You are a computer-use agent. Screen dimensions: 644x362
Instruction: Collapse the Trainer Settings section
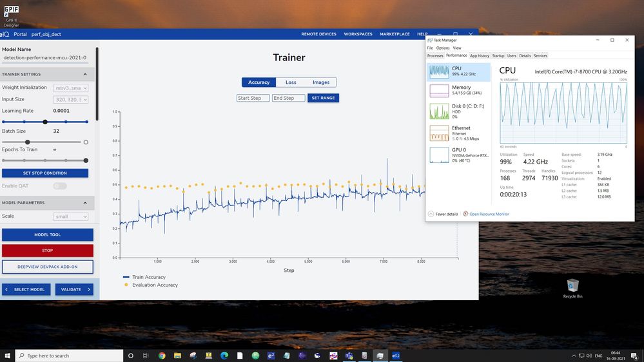click(85, 74)
